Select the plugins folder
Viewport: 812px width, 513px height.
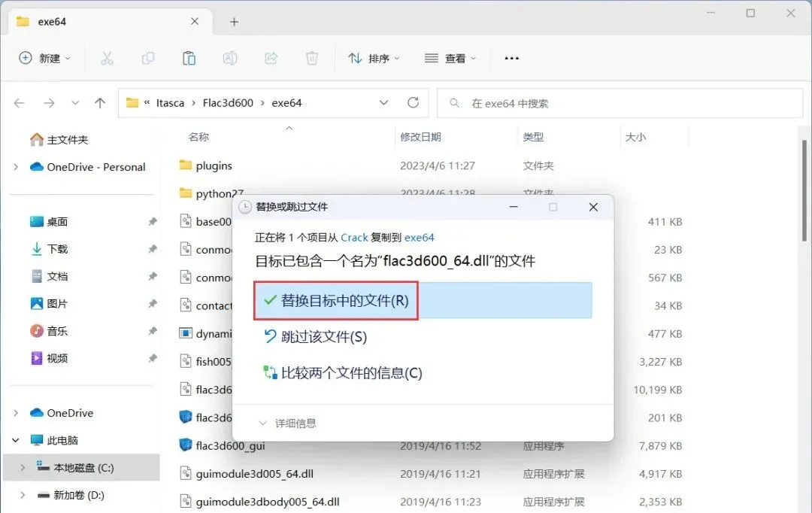pos(205,165)
